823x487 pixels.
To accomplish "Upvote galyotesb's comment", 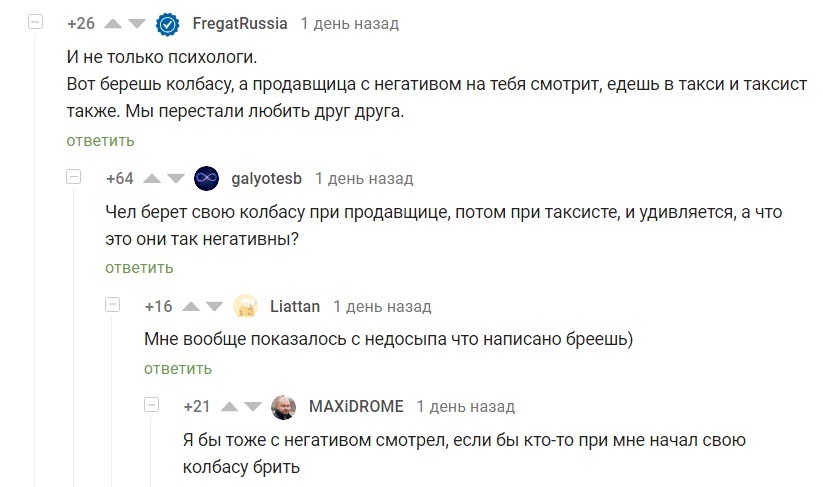I will pyautogui.click(x=152, y=179).
